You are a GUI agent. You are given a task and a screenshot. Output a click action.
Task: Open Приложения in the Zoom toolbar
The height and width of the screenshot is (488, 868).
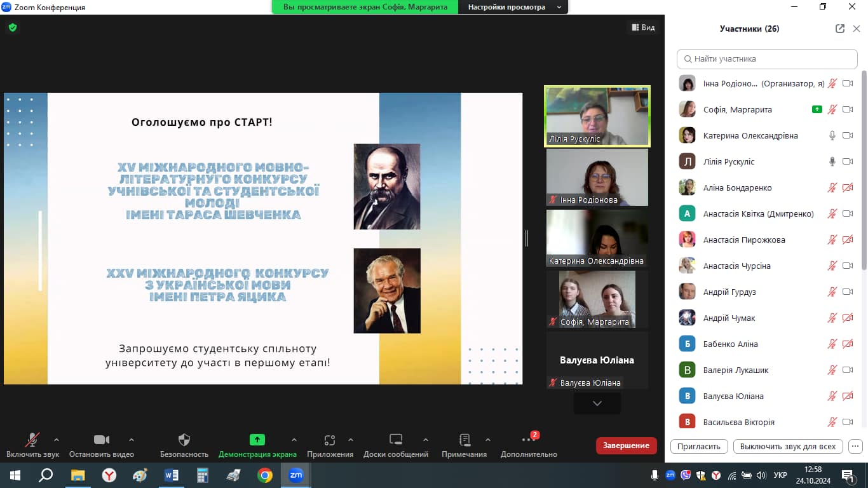pyautogui.click(x=329, y=440)
